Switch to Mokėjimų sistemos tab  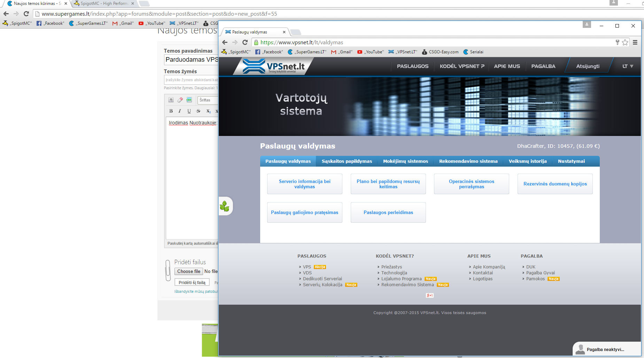(x=405, y=161)
